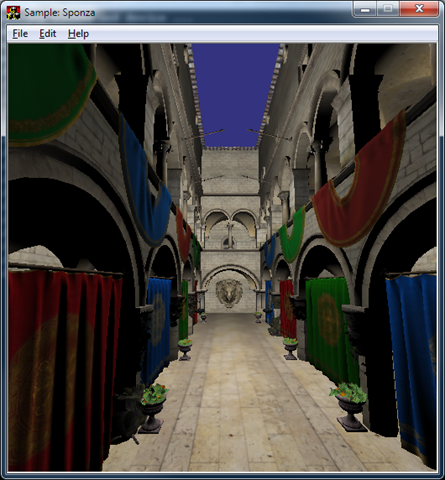Click the "Sample: Sponza" title bar text
Viewport: 445px width, 480px height.
pyautogui.click(x=60, y=13)
